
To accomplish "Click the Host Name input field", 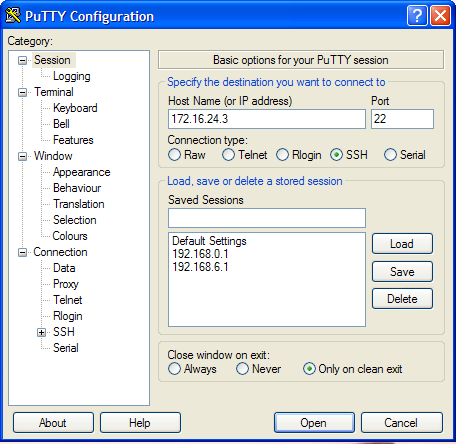I will (267, 119).
